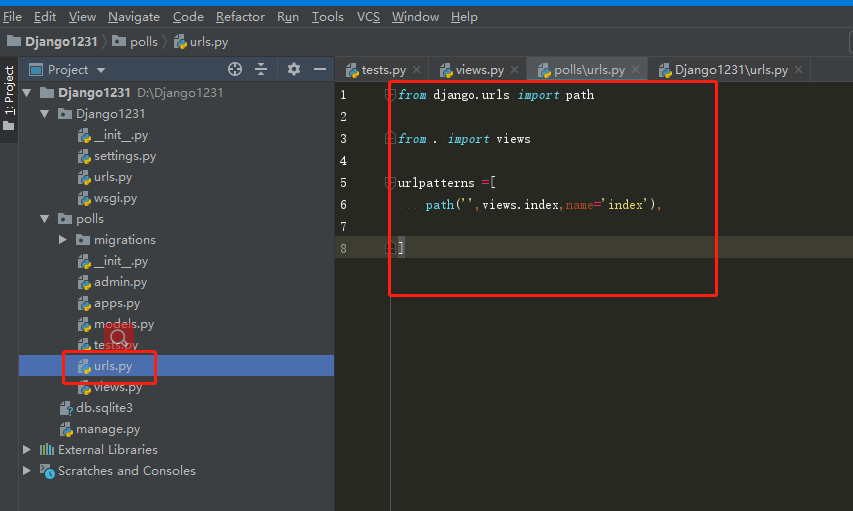The image size is (853, 511).
Task: Click the locate/scroll from source crosshair icon
Action: [235, 69]
